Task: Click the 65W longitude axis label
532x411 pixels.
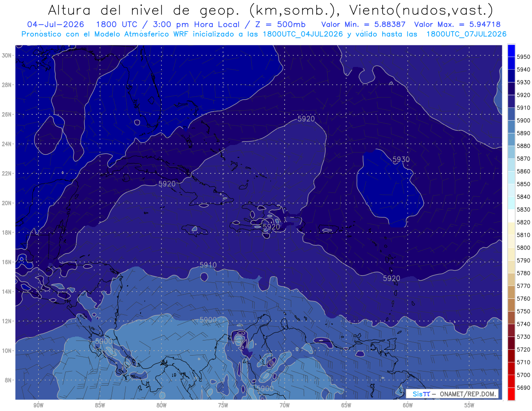Action: click(x=346, y=405)
